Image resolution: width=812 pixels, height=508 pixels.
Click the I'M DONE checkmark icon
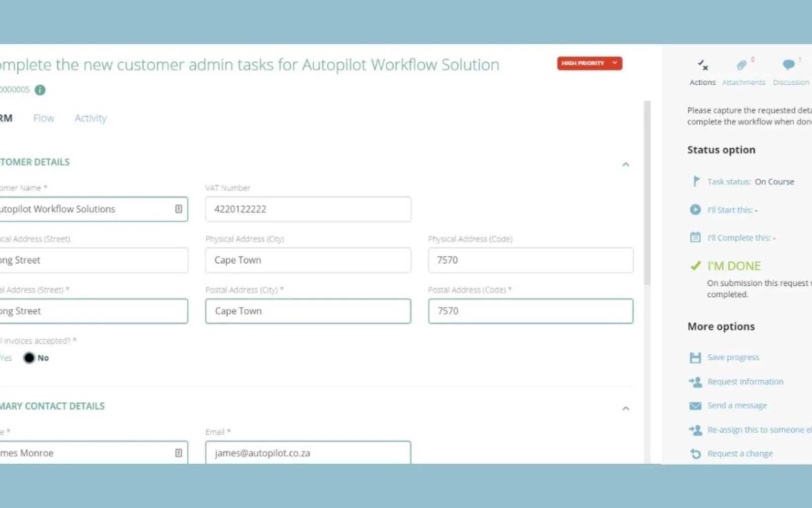pyautogui.click(x=695, y=266)
